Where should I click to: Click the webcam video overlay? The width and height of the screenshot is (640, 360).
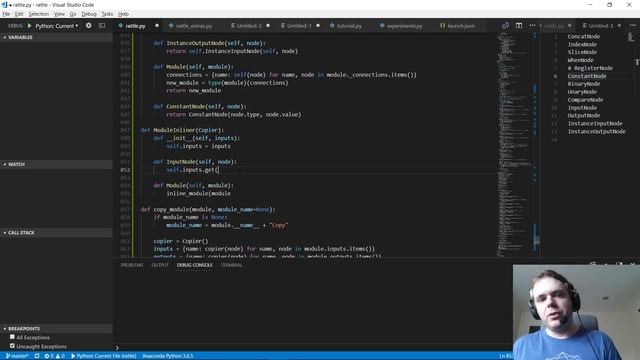pyautogui.click(x=576, y=312)
